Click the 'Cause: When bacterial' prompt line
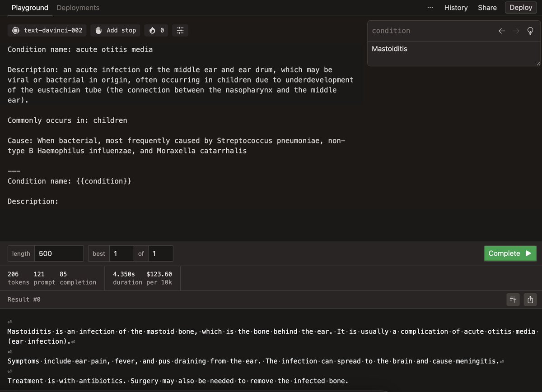The image size is (542, 392). point(176,146)
